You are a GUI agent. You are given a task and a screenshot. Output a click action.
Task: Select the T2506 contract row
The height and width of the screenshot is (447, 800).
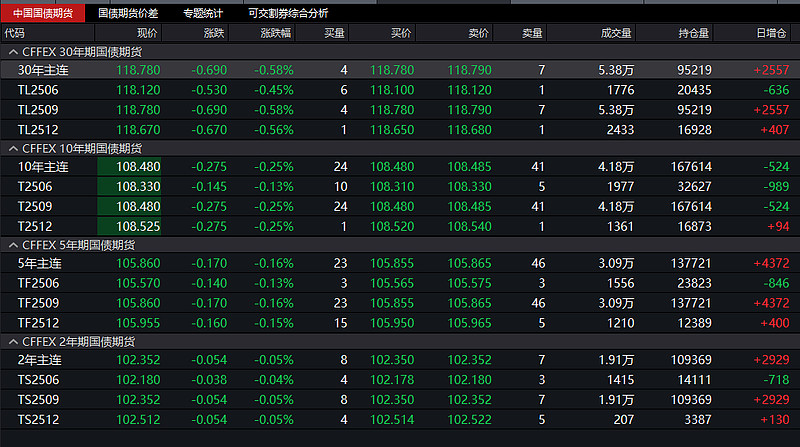pos(400,186)
